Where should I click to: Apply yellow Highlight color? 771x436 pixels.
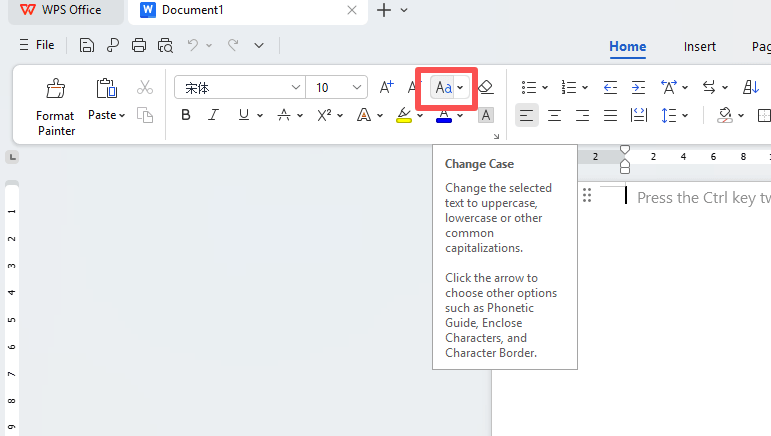[x=404, y=115]
